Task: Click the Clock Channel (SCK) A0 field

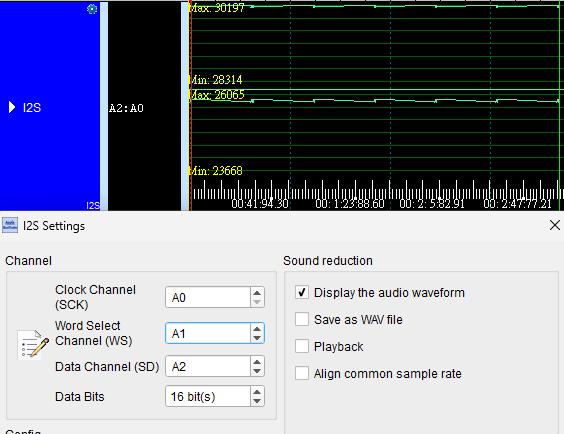Action: point(208,297)
